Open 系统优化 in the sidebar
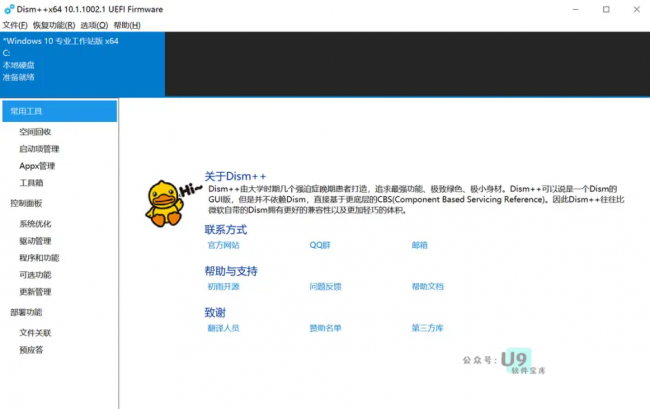650x409 pixels. pyautogui.click(x=35, y=224)
